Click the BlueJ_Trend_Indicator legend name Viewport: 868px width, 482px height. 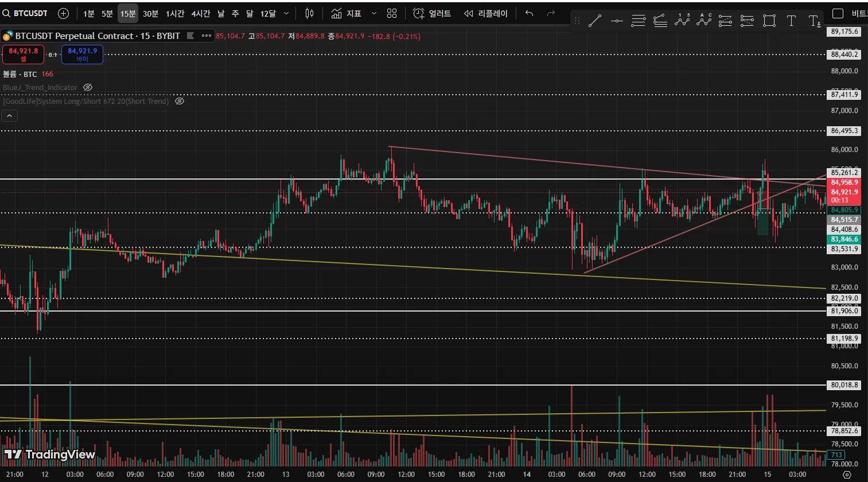point(40,88)
